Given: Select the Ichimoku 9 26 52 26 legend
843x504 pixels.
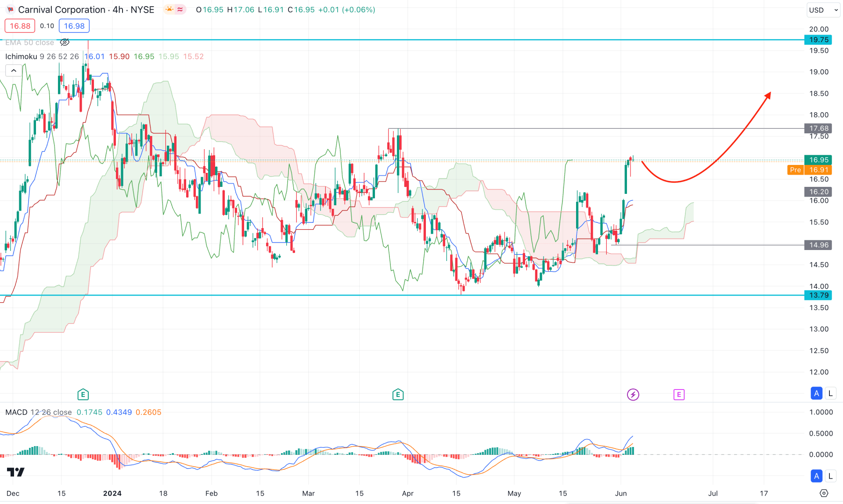Looking at the screenshot, I should [x=42, y=57].
